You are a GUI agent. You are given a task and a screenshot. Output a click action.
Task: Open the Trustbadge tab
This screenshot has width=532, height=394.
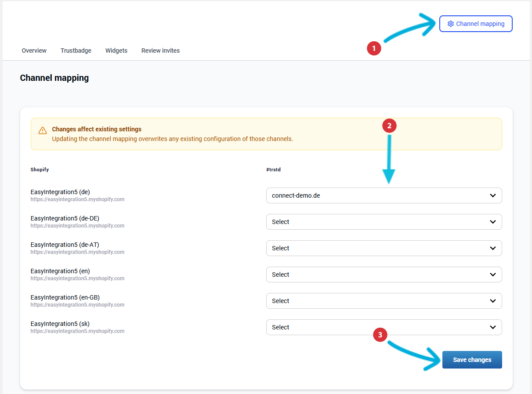tap(76, 51)
